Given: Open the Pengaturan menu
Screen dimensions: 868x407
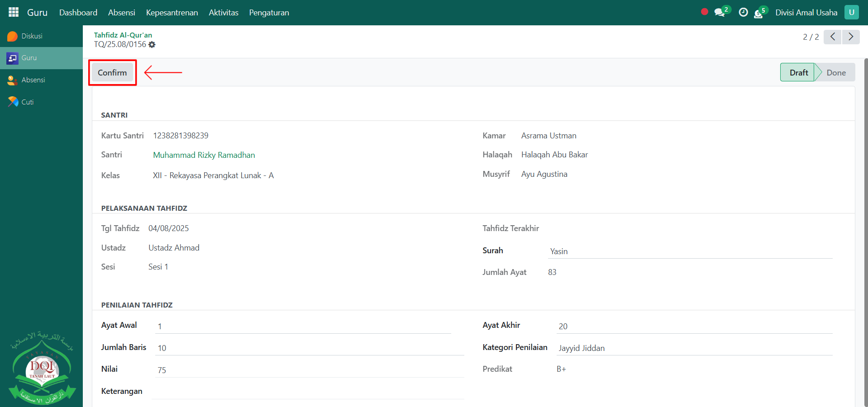Looking at the screenshot, I should click(269, 13).
